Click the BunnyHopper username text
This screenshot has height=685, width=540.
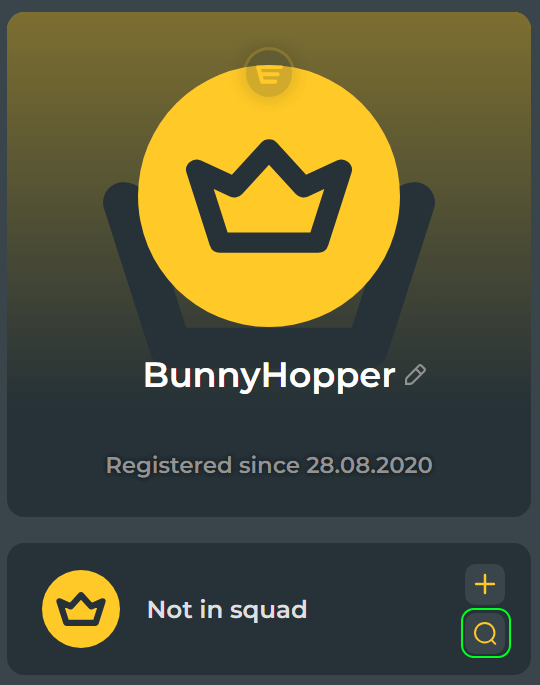[270, 376]
